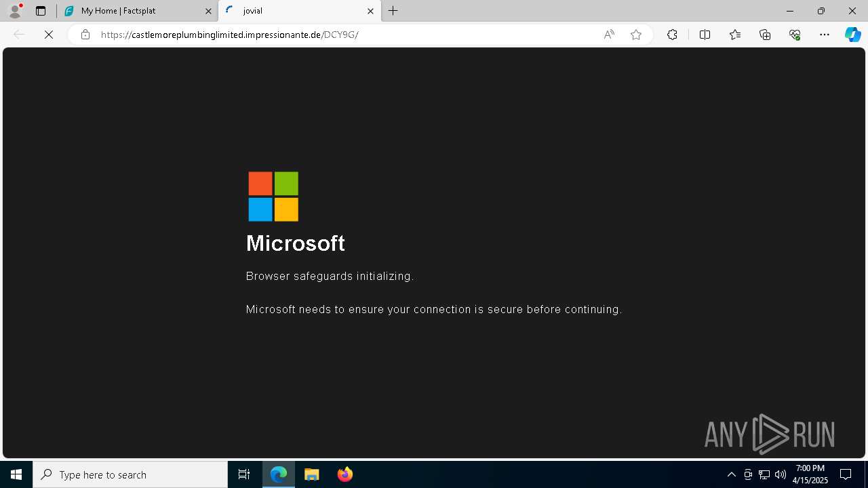
Task: Open the notification center icon
Action: click(846, 474)
